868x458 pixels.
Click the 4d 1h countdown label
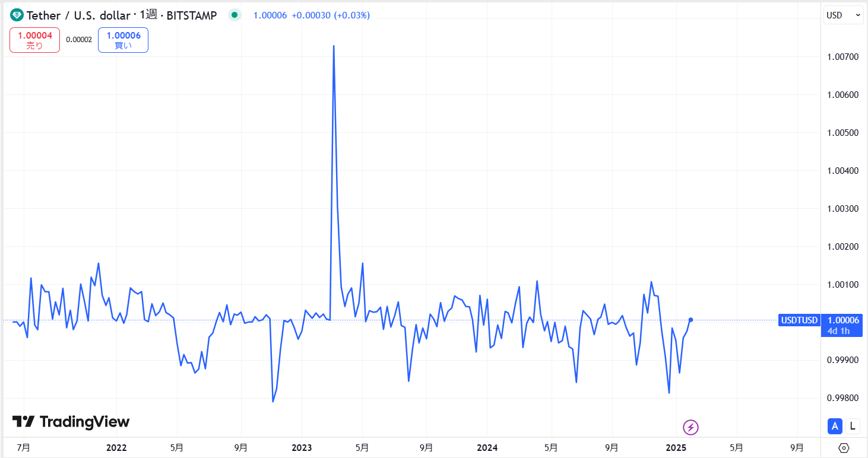[838, 331]
